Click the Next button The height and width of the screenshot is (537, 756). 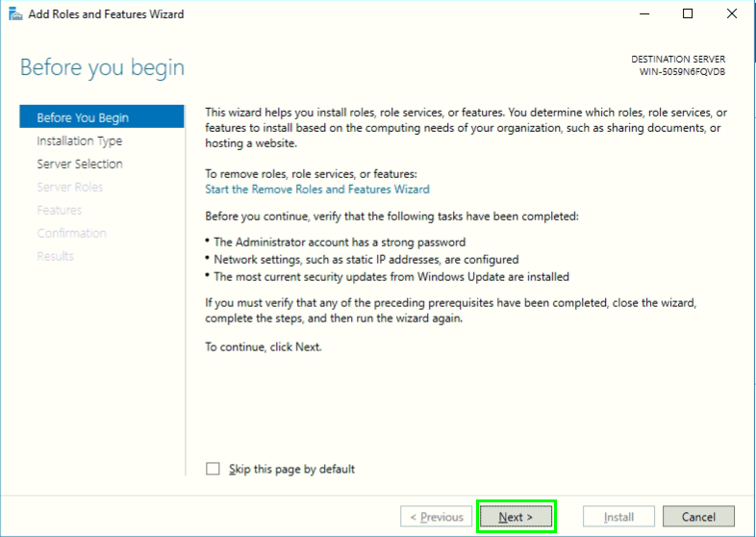(x=516, y=517)
